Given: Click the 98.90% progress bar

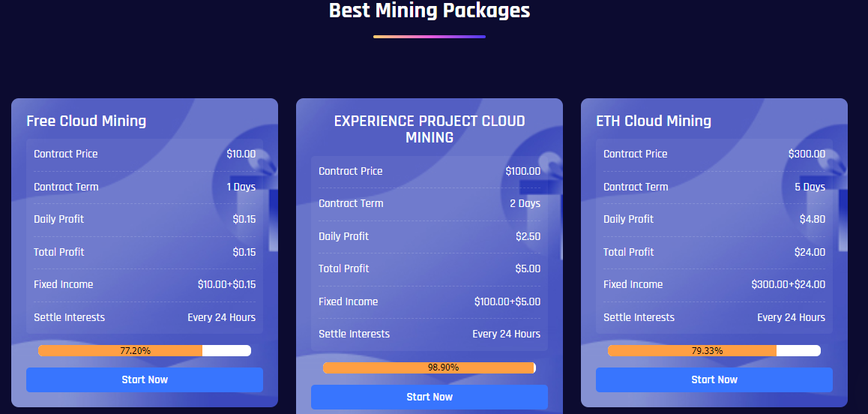Looking at the screenshot, I should (429, 367).
